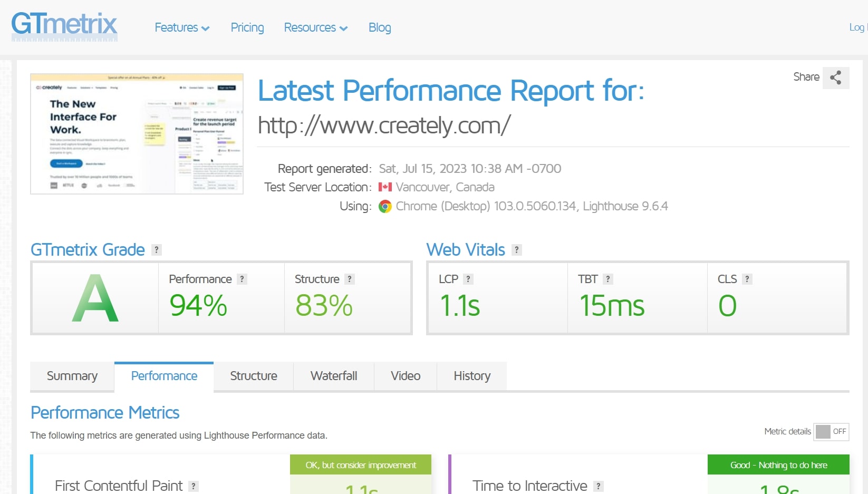The height and width of the screenshot is (494, 868).
Task: Click the 94% performance score
Action: 198,306
